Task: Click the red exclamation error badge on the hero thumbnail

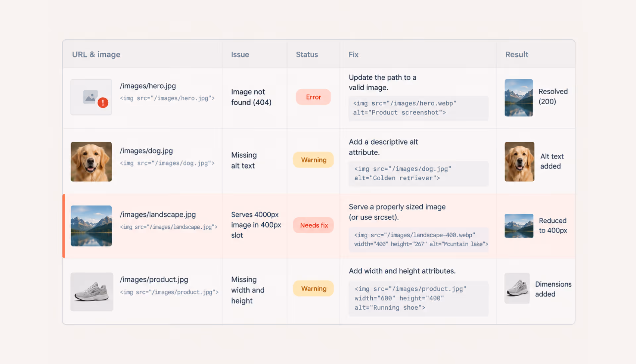Action: pos(103,103)
